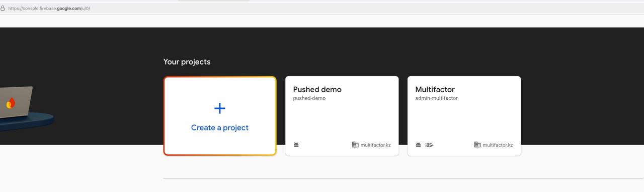Click the Android icon on Multifactor card
This screenshot has width=644, height=192.
point(418,145)
